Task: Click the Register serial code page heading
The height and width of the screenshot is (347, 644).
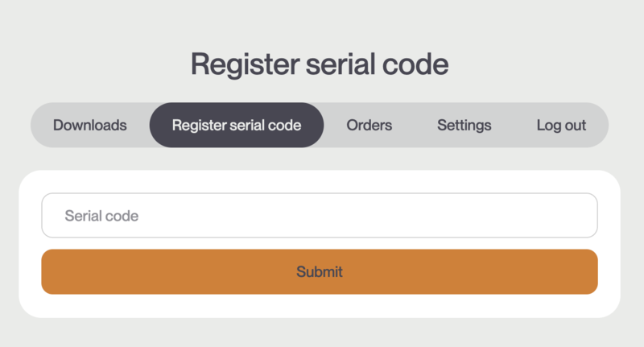Action: point(320,64)
